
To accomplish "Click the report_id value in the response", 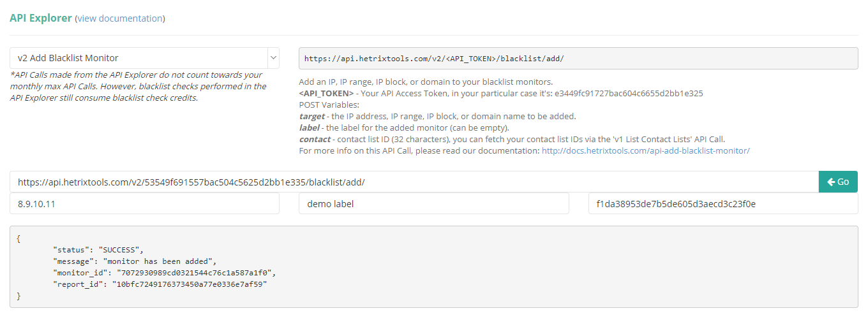I will 189,284.
